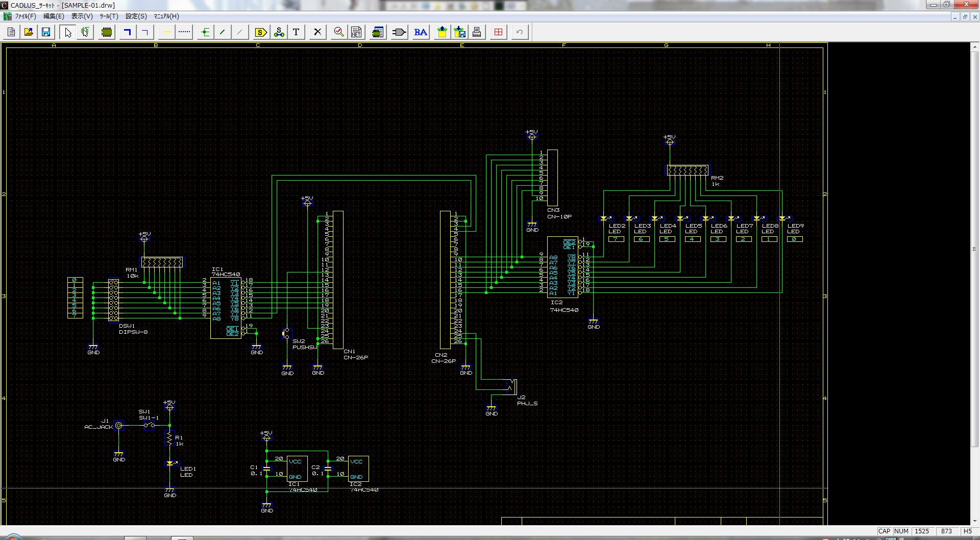Choose the place component chip icon

point(107,32)
